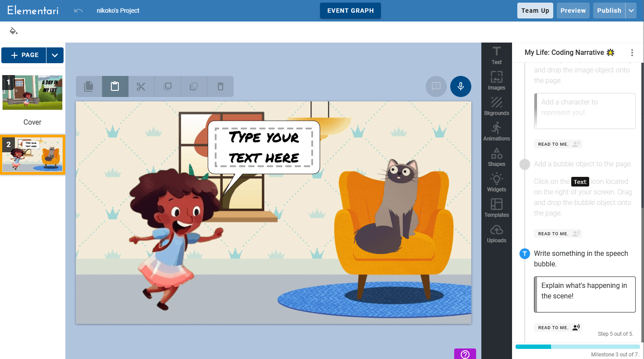The image size is (644, 359).
Task: Click the Elementari logo
Action: pos(33,11)
